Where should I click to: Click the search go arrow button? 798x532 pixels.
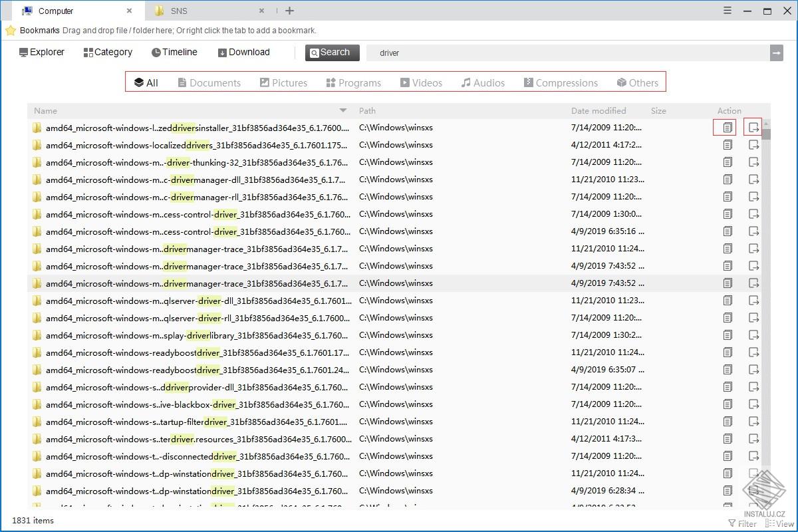[777, 53]
